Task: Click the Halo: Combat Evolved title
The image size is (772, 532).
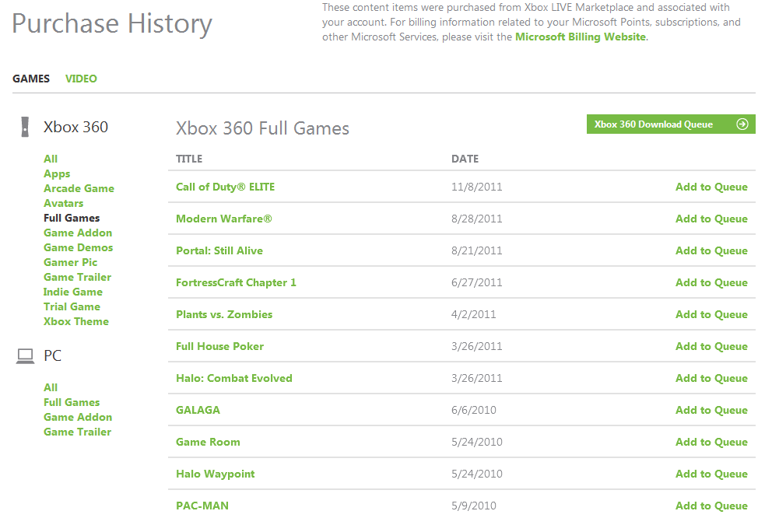Action: pos(233,378)
